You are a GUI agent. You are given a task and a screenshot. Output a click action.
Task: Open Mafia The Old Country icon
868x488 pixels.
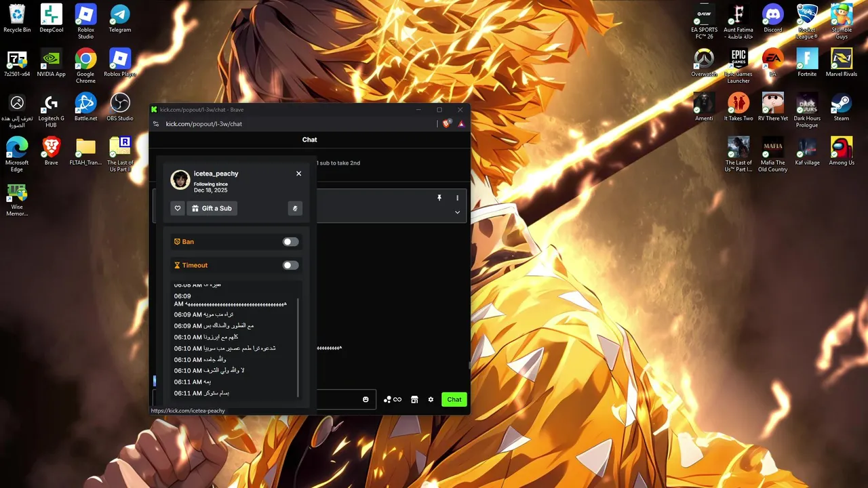773,155
